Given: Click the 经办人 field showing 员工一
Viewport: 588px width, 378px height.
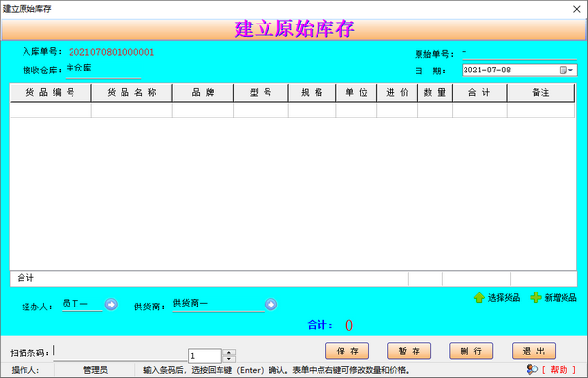Looking at the screenshot, I should (81, 304).
